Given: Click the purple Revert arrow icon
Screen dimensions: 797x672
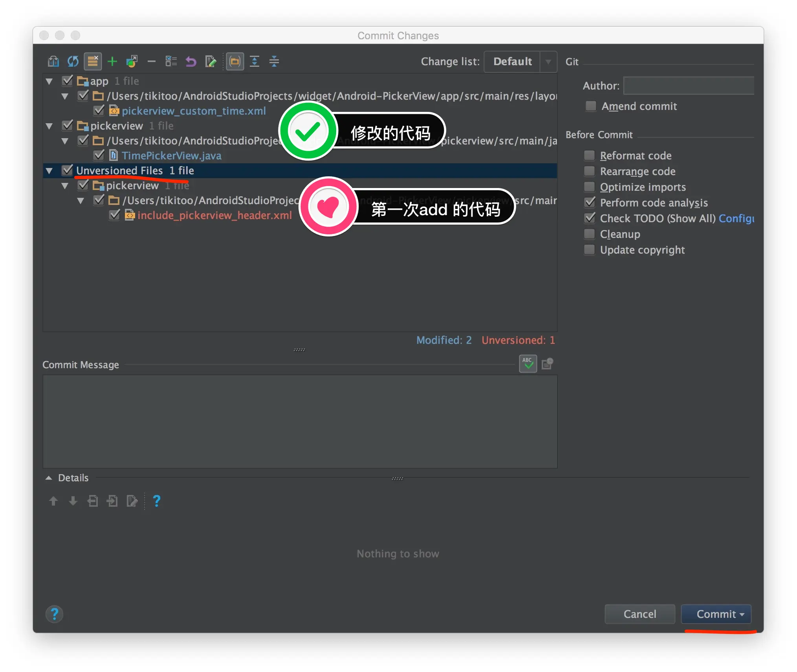Looking at the screenshot, I should 191,61.
